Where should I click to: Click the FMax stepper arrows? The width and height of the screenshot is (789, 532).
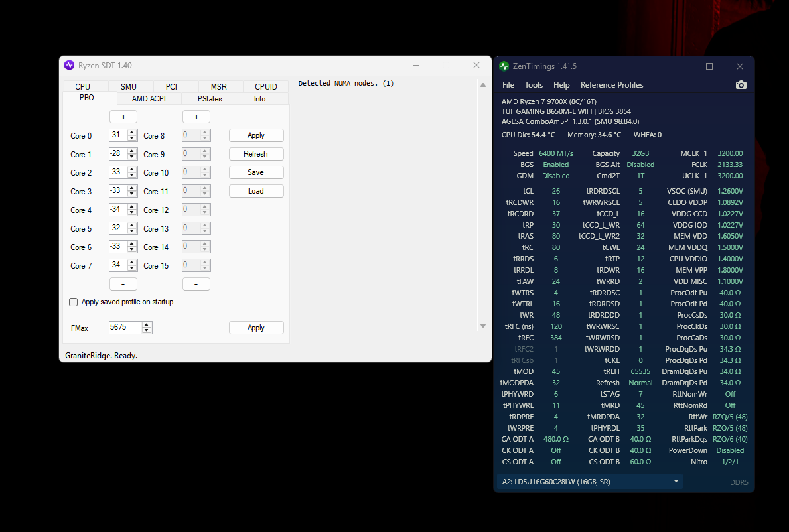coord(147,327)
